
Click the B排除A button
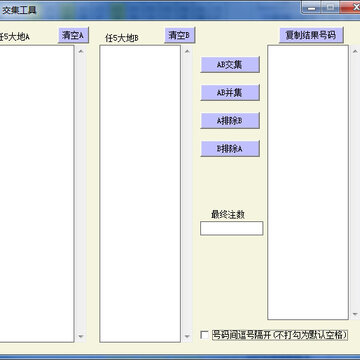(x=230, y=149)
